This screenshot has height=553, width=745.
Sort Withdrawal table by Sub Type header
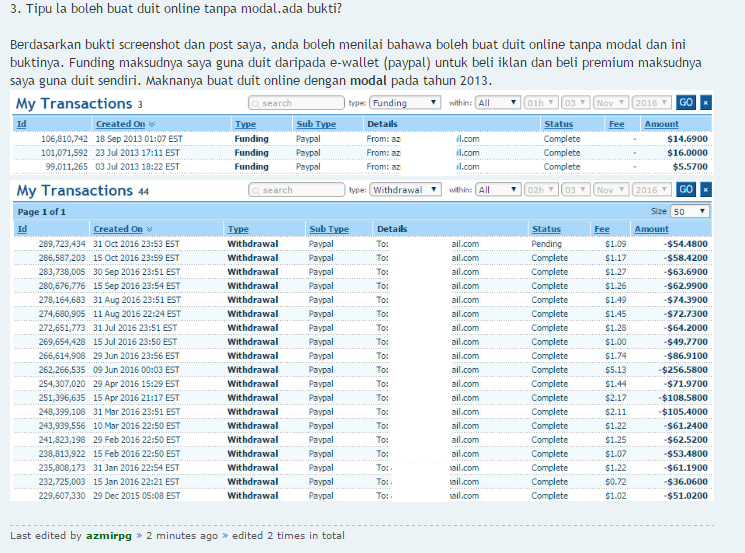point(329,229)
